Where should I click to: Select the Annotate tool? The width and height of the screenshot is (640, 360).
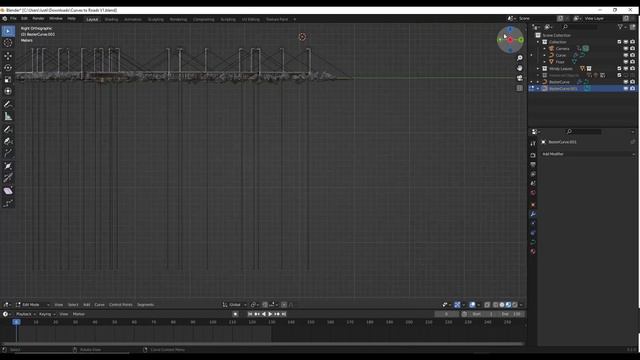click(x=8, y=104)
